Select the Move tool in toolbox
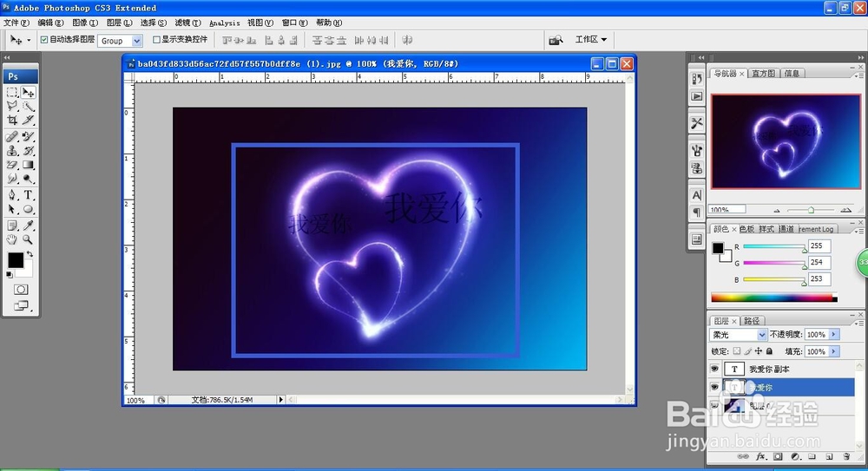Image resolution: width=868 pixels, height=471 pixels. [29, 93]
